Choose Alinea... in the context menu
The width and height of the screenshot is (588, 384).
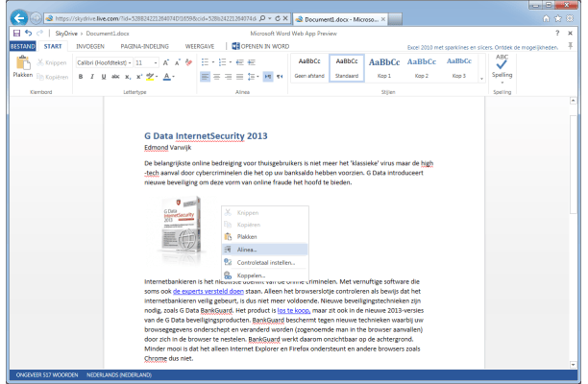265,250
